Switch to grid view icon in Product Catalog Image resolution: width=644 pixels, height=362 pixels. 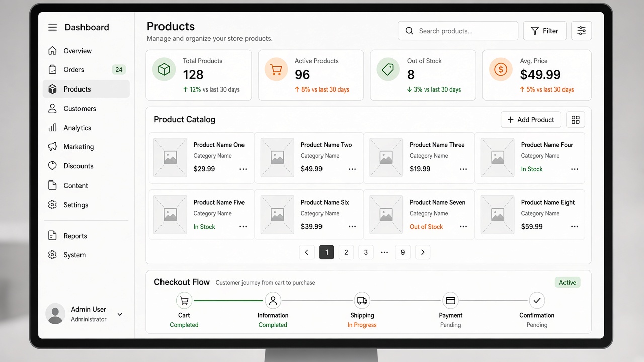576,120
